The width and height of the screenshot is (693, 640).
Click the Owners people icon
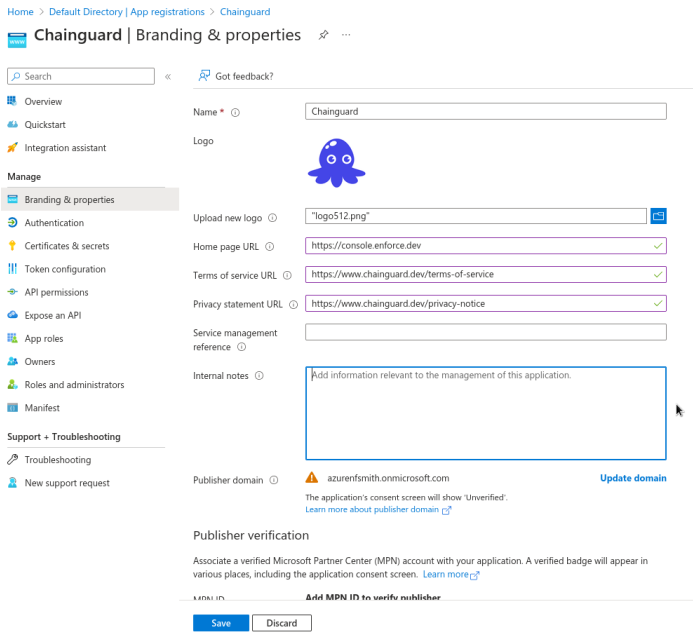pyautogui.click(x=12, y=361)
